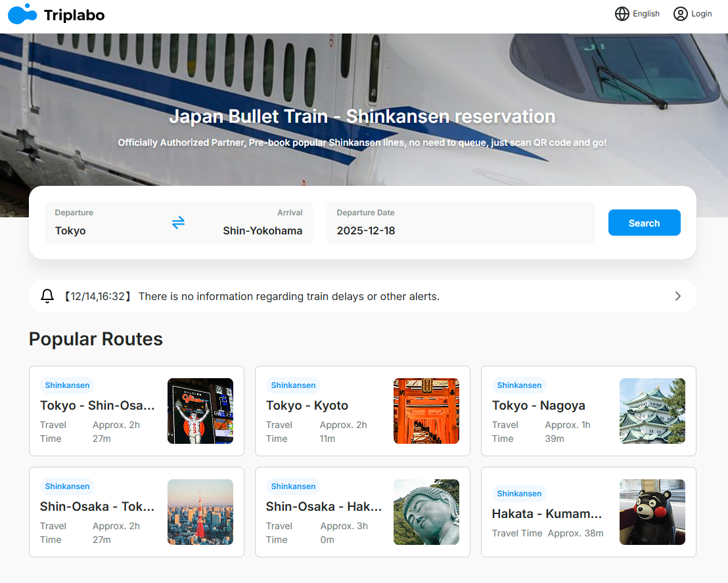
Task: Expand train alerts with chevron arrow
Action: click(678, 296)
